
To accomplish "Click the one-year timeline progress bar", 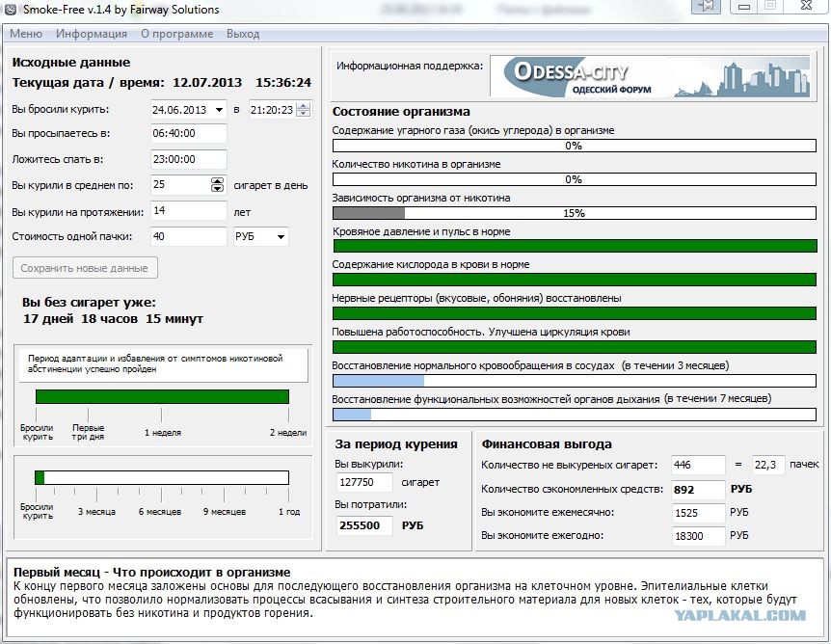I will coord(162,477).
